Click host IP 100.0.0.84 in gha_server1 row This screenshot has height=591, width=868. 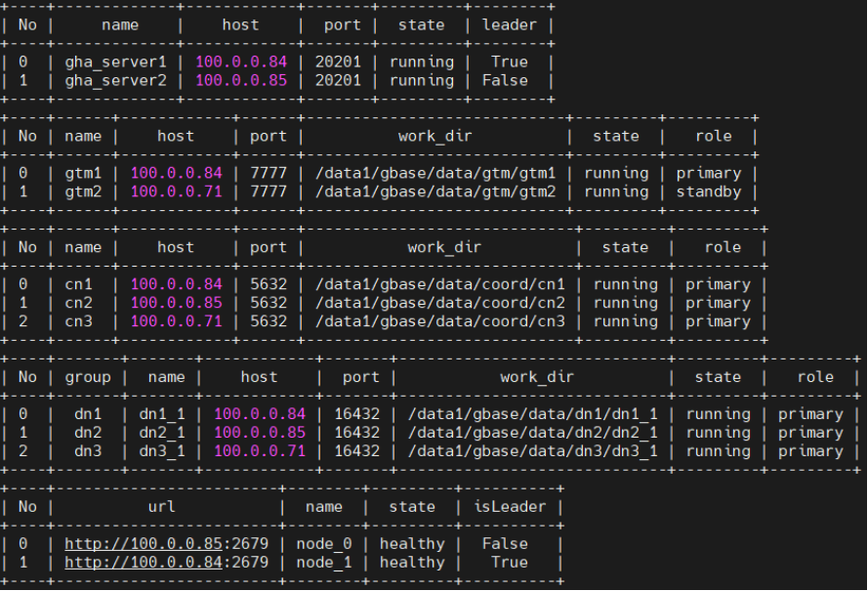click(x=241, y=63)
